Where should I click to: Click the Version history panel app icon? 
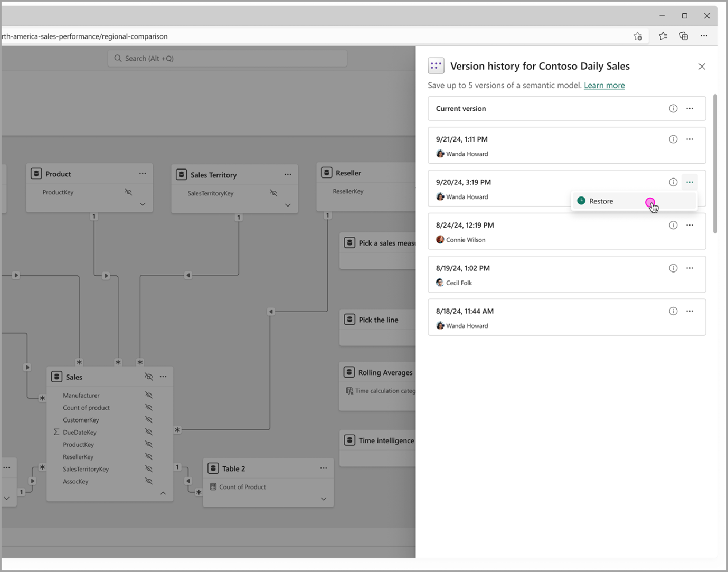click(x=436, y=65)
